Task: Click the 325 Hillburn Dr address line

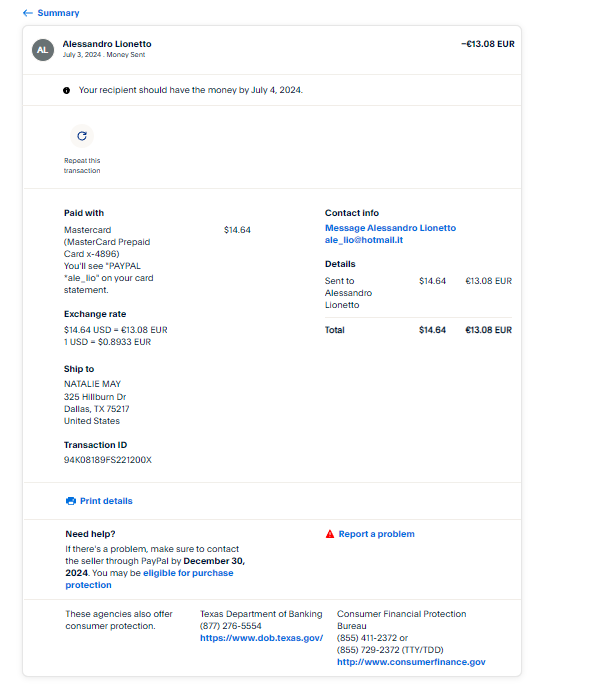Action: (x=95, y=397)
